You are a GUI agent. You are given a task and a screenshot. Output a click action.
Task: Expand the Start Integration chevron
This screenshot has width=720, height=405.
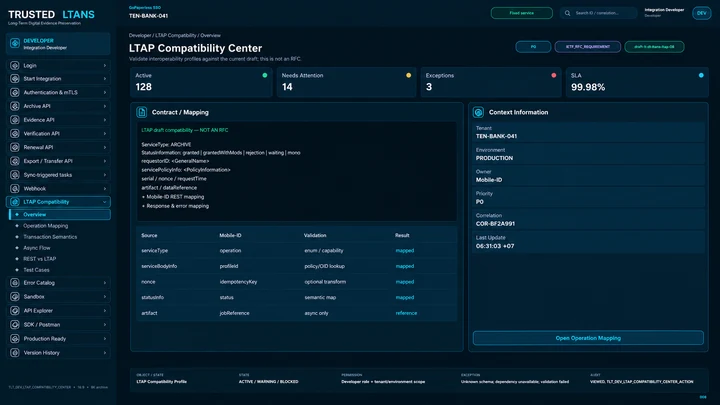105,79
